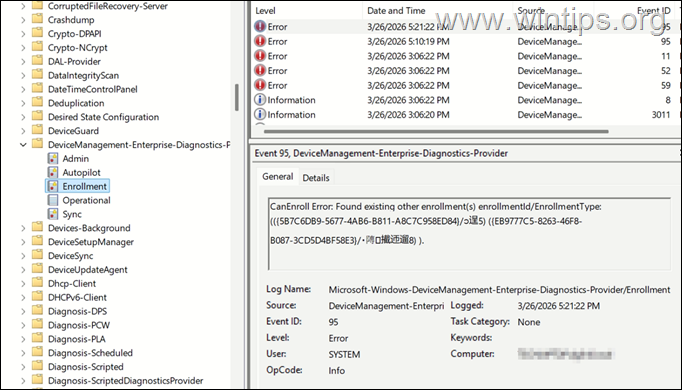Click the Logged value '3/26/2026 5:21:22 PM'
This screenshot has height=390, width=682.
coord(558,306)
